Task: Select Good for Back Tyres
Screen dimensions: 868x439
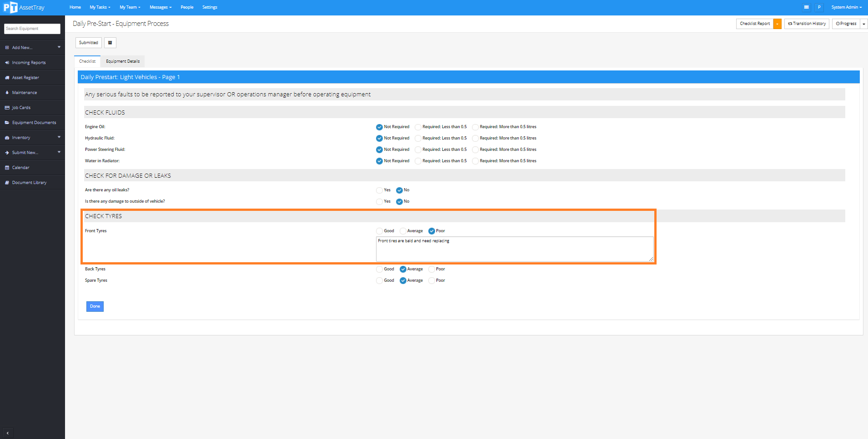Action: (x=379, y=269)
